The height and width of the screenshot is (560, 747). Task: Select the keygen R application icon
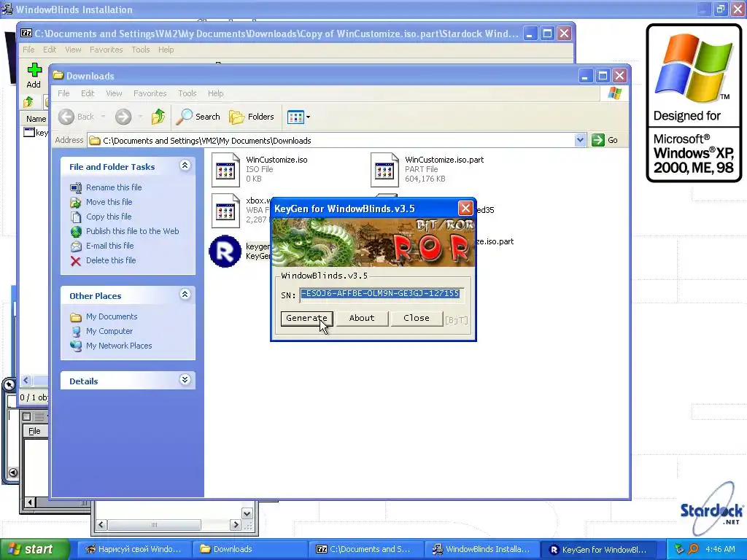pos(225,251)
